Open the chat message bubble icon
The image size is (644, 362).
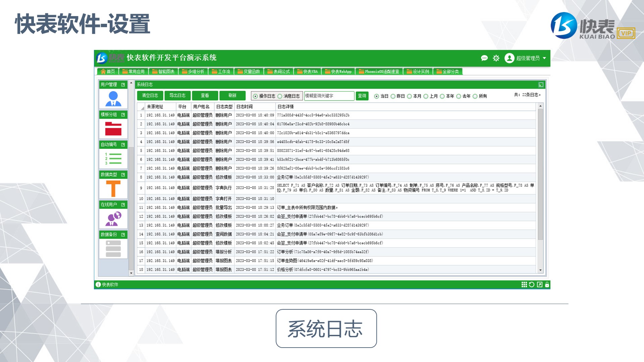(484, 58)
